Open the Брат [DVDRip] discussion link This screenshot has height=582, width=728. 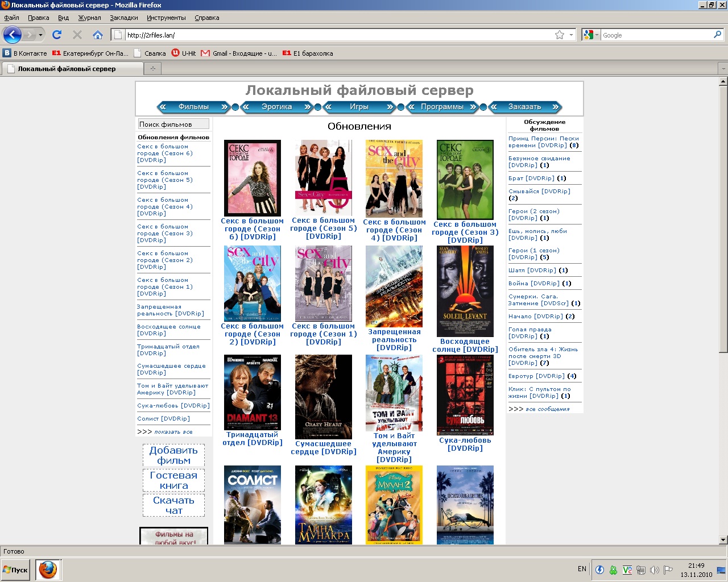point(531,178)
